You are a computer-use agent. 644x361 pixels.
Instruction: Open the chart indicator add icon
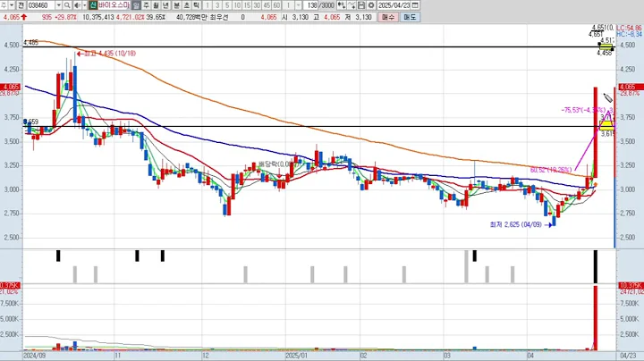342,5
